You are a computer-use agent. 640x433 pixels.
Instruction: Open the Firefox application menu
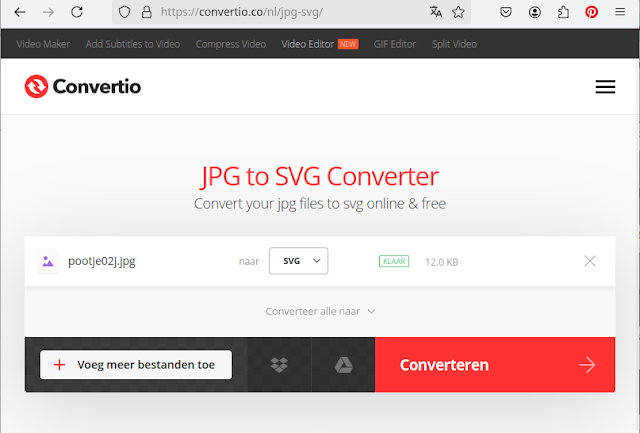pyautogui.click(x=620, y=12)
